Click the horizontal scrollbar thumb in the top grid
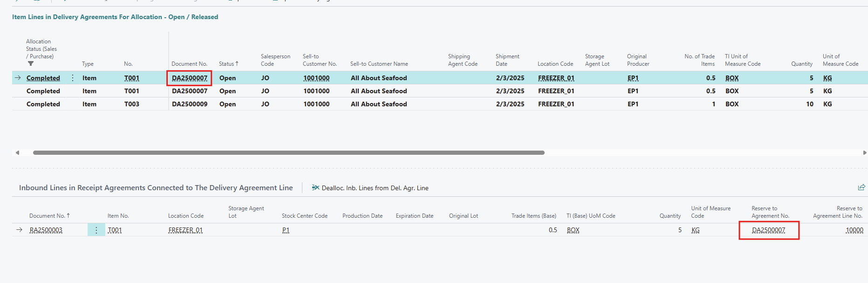The image size is (868, 283). [288, 152]
